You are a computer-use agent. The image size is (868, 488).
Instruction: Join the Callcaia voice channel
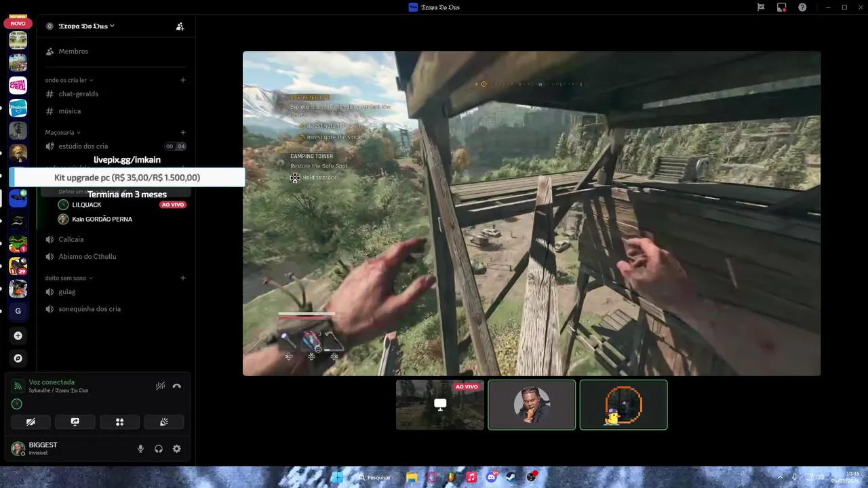pos(116,239)
